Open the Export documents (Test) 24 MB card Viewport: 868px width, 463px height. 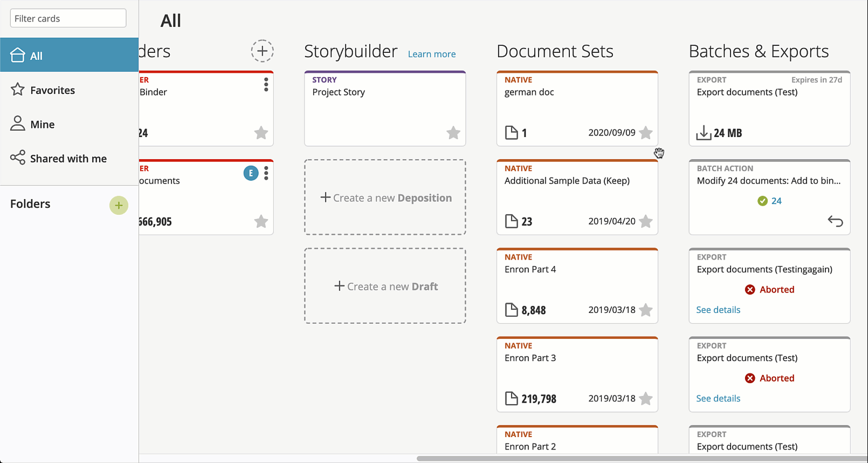tap(769, 108)
